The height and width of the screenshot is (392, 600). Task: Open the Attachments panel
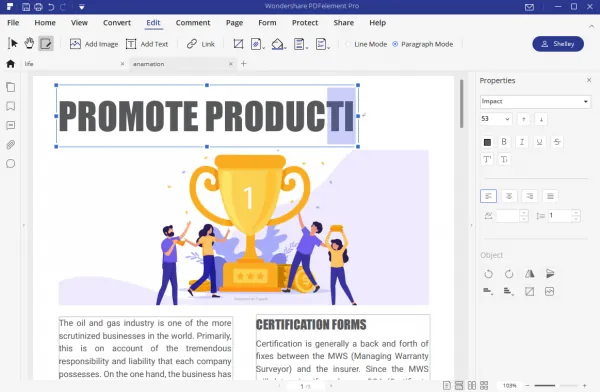tap(11, 145)
